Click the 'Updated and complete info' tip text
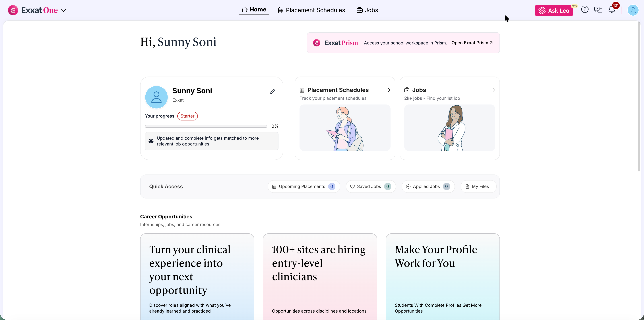644x320 pixels. (x=208, y=141)
